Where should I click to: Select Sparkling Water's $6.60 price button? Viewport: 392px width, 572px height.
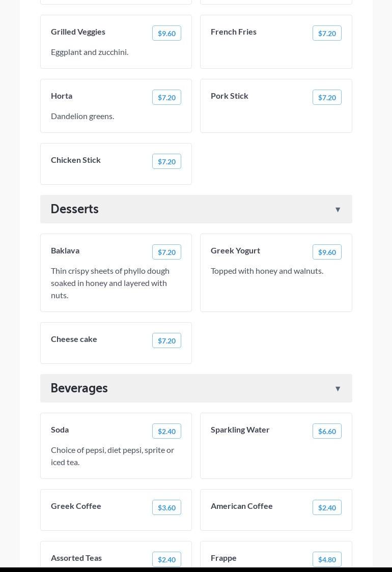pyautogui.click(x=327, y=431)
